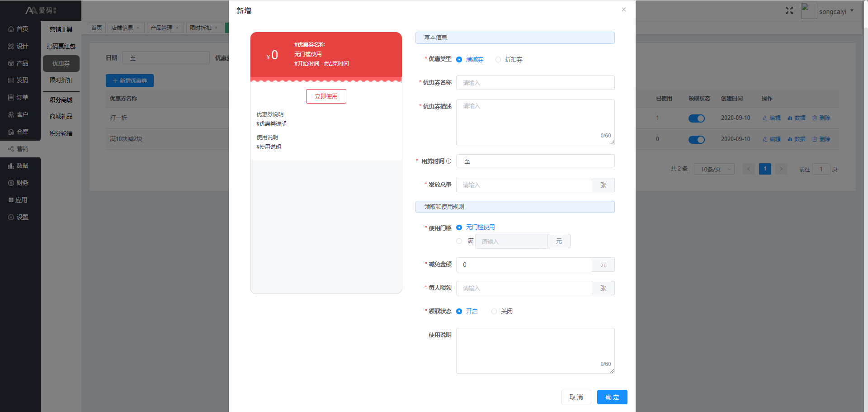868x412 pixels.
Task: Open the 设计 design sidebar item
Action: (x=18, y=46)
